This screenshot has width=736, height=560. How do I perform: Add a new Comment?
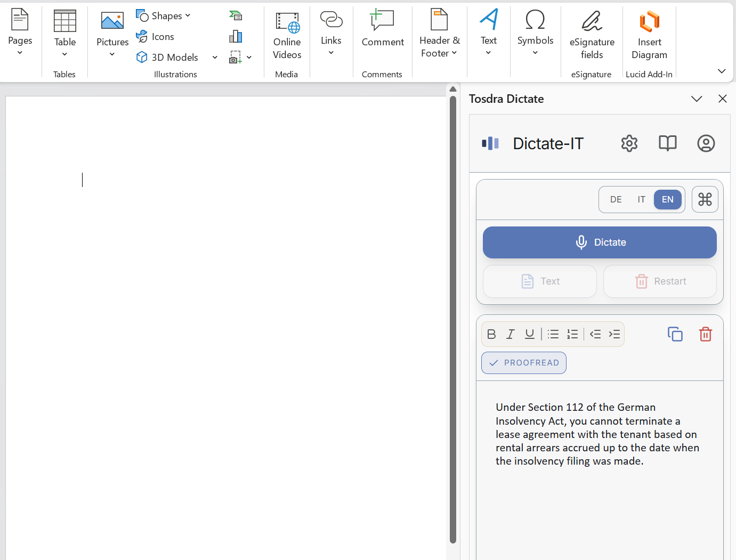tap(383, 28)
